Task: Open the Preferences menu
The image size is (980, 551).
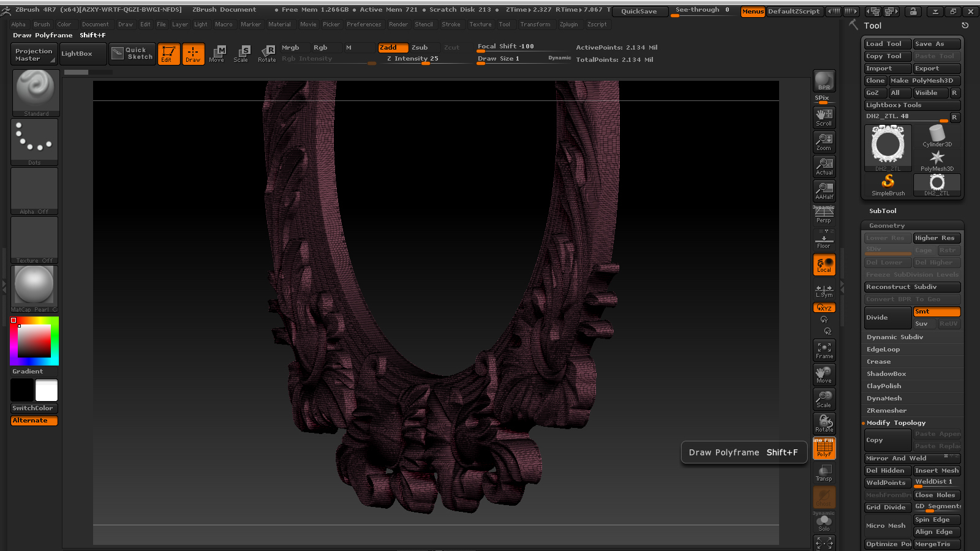Action: (363, 24)
